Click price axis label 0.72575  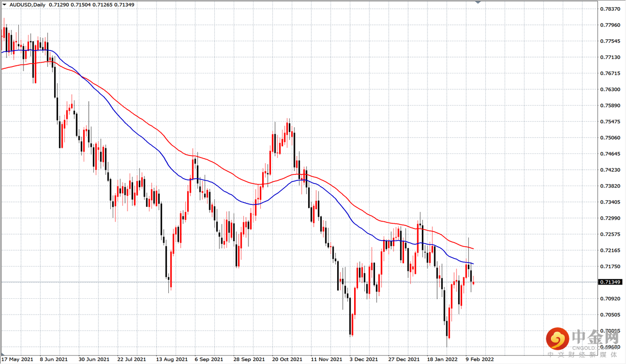click(x=610, y=234)
